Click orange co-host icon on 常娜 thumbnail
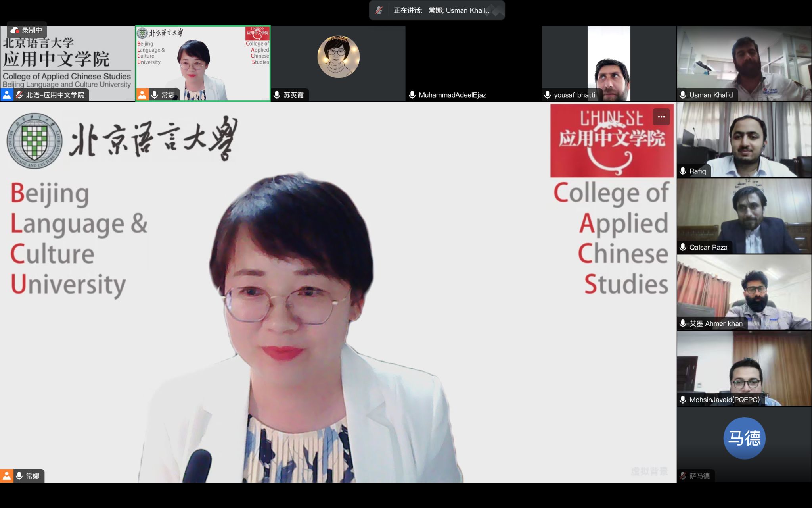Viewport: 812px width, 508px height. [142, 95]
